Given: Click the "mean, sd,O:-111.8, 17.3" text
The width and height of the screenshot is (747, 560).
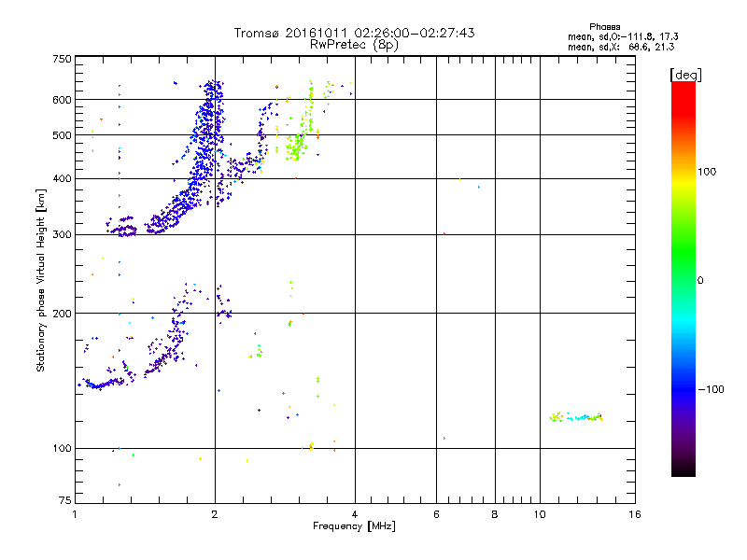Looking at the screenshot, I should (623, 36).
